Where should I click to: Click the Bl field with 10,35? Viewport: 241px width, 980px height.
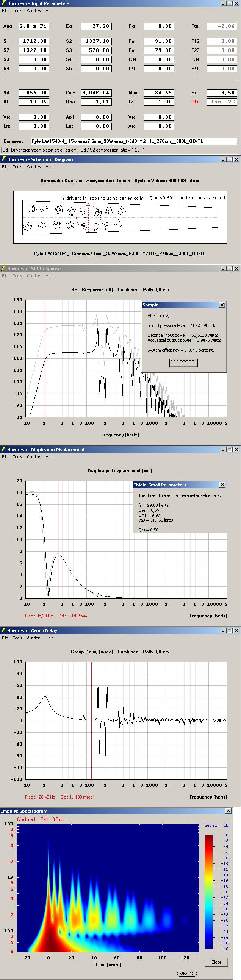coord(34,102)
